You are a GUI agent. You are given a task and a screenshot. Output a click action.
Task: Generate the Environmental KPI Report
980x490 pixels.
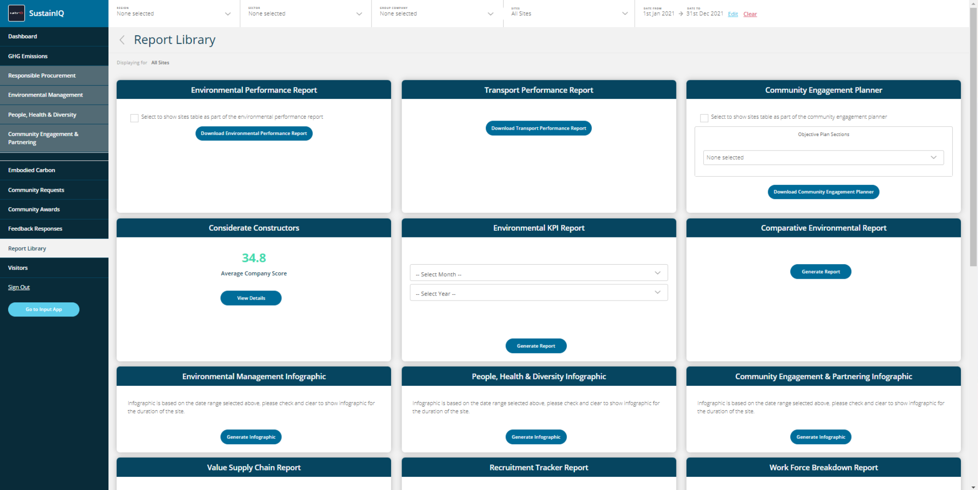[x=536, y=346]
